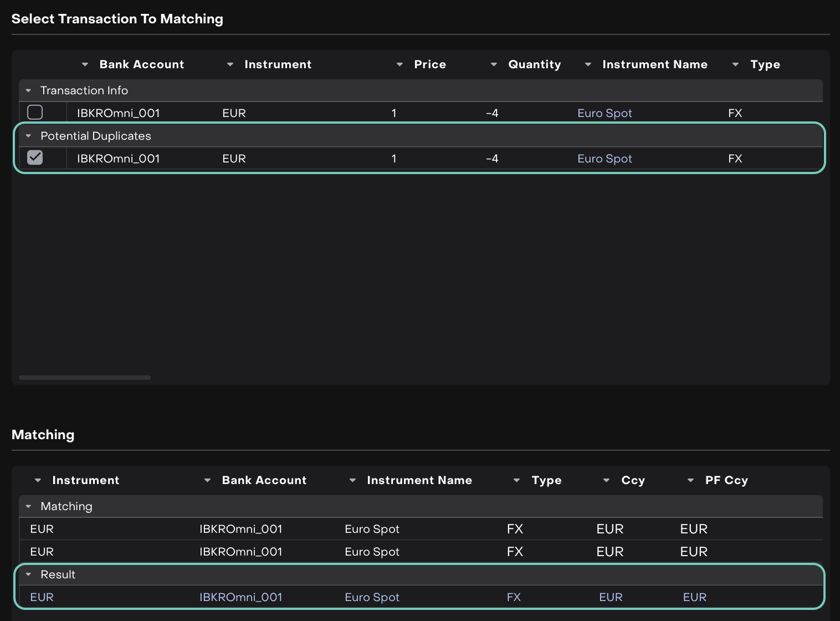
Task: Uncheck the Potential Duplicates row checkbox
Action: [35, 158]
